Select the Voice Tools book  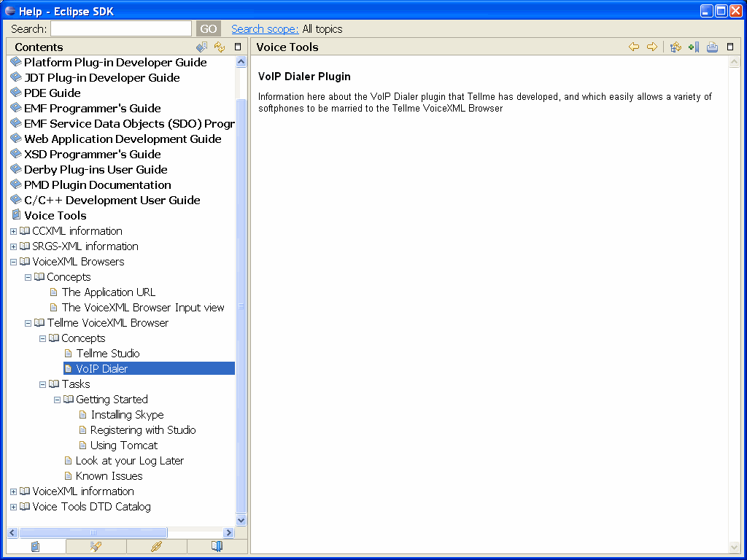55,215
